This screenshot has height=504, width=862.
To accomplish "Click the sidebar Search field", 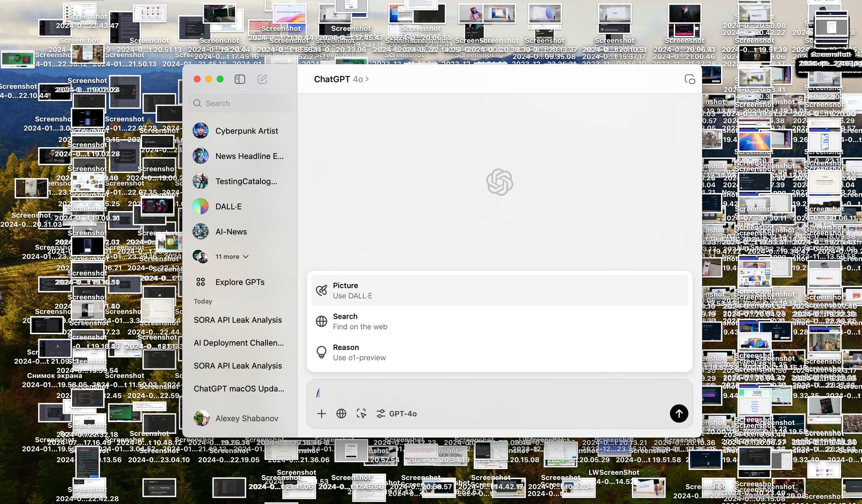I will coord(239,103).
